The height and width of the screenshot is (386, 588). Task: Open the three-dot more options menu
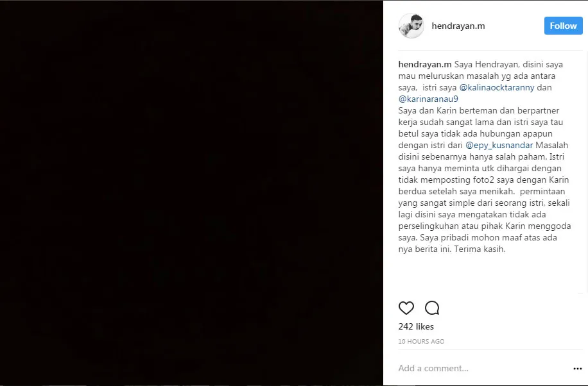(x=577, y=369)
